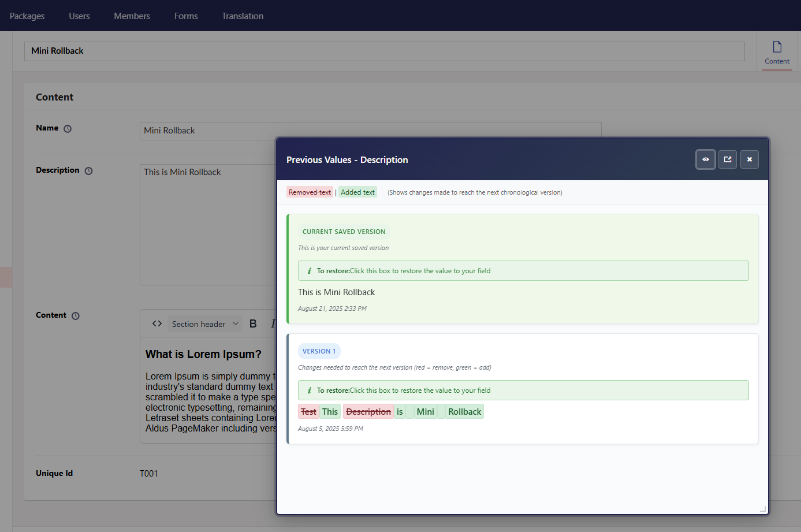This screenshot has width=801, height=532.
Task: Click the info icon beside the Description label
Action: [88, 170]
